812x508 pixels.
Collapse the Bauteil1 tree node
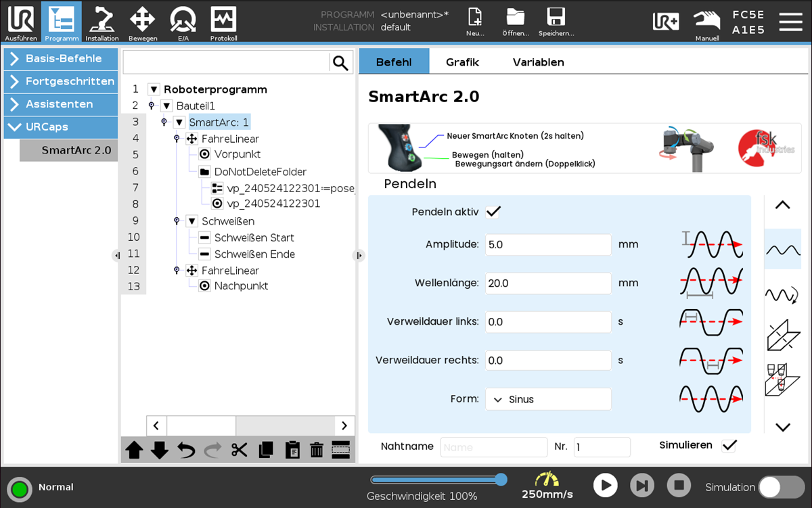[x=166, y=106]
